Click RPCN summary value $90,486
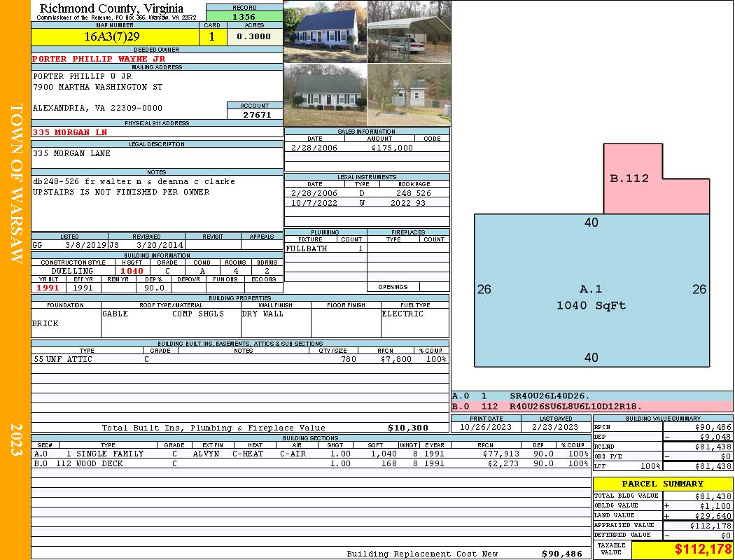735x560 pixels. tap(713, 428)
